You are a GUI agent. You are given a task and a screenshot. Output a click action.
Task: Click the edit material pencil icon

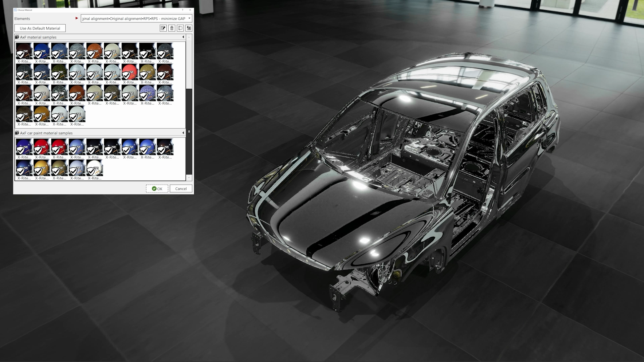click(163, 28)
